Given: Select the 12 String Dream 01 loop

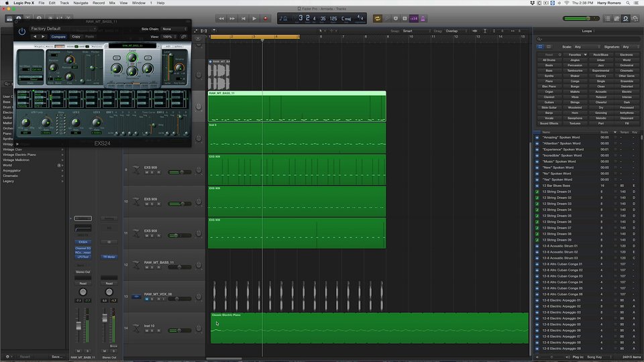Looking at the screenshot, I should pos(588,192).
